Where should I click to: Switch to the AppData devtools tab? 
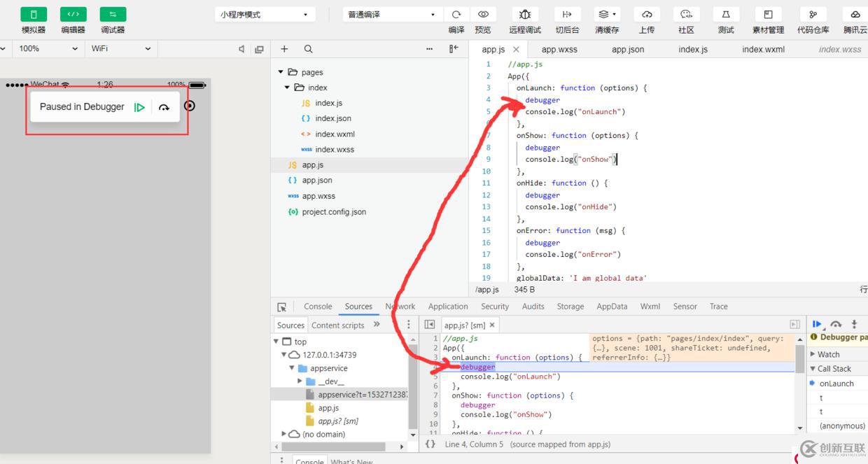point(612,307)
